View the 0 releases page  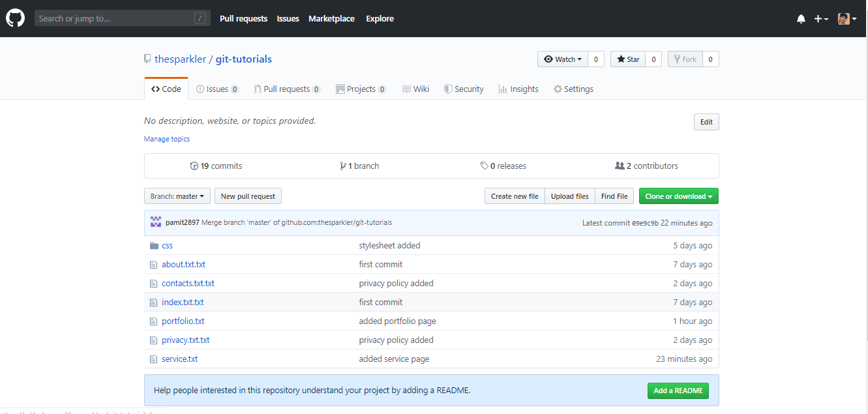coord(503,166)
